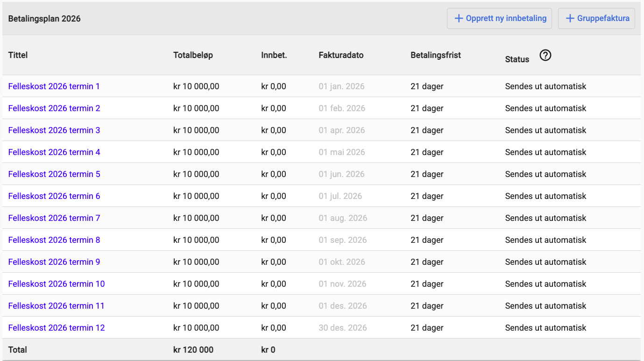
Task: Open the Felleskost 2026 termin 4 entry
Action: tap(54, 152)
